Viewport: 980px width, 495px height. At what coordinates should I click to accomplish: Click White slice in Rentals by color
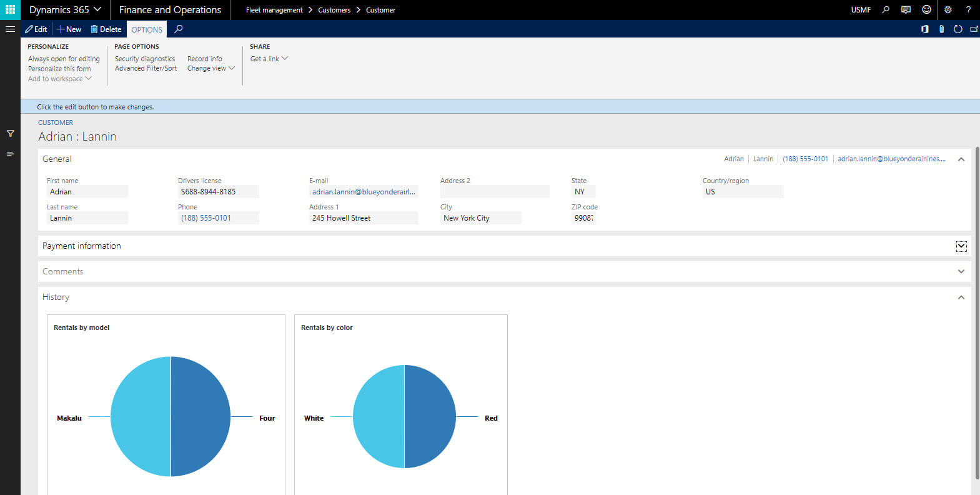pos(379,417)
